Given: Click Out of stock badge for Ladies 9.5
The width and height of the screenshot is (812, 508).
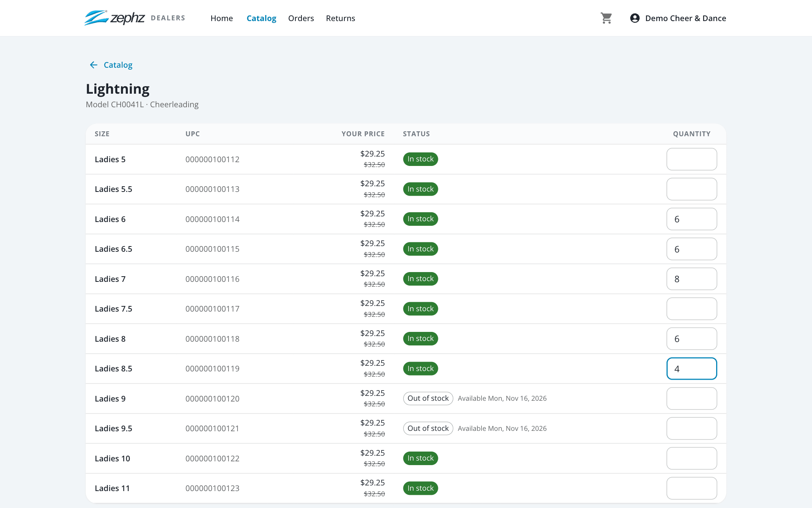Looking at the screenshot, I should 428,428.
